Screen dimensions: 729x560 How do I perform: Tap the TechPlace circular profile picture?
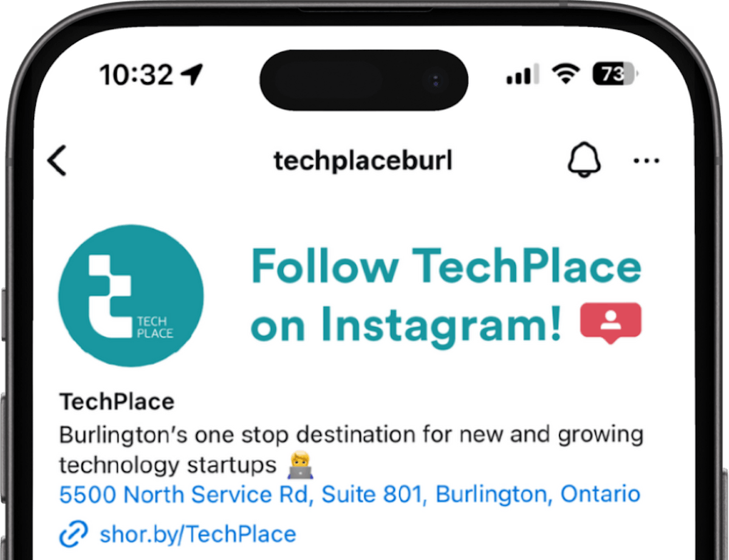[x=129, y=296]
